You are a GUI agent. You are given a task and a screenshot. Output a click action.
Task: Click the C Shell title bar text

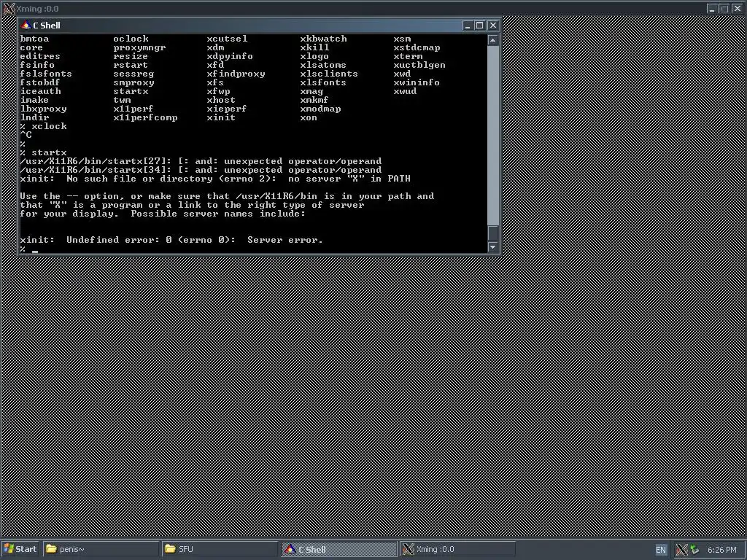[x=47, y=26]
